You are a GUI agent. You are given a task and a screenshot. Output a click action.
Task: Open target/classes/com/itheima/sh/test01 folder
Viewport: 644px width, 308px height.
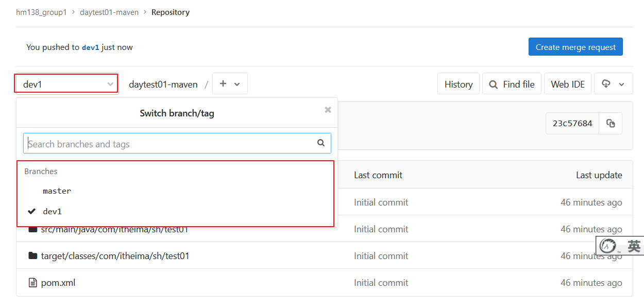[115, 256]
